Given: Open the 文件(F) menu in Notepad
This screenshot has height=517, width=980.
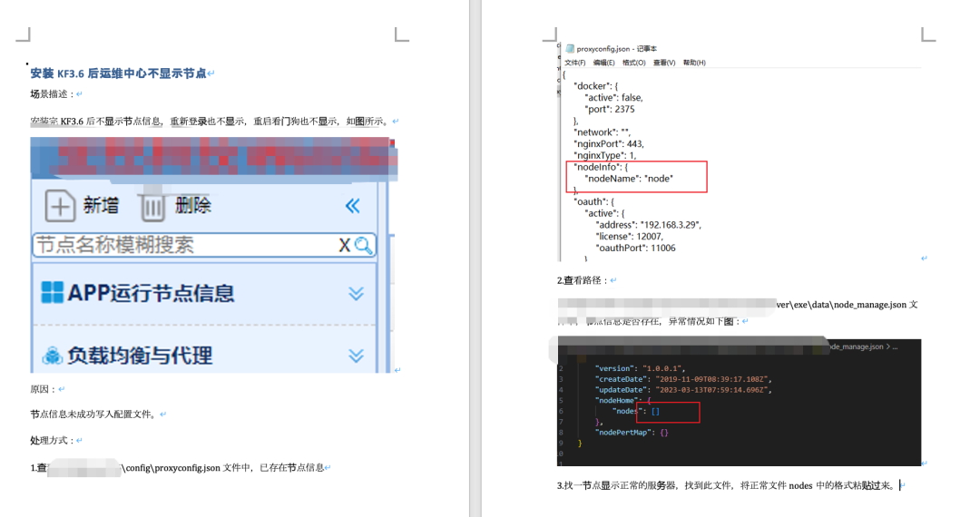Looking at the screenshot, I should [x=575, y=63].
